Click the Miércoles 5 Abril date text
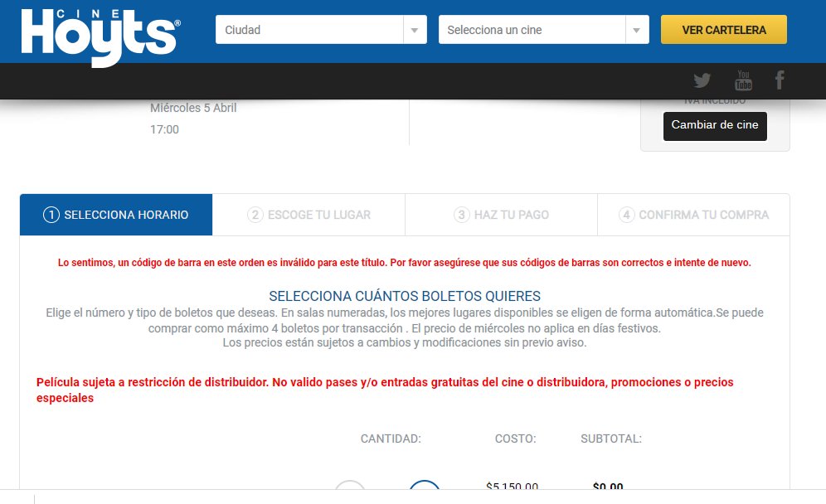This screenshot has height=504, width=826. (193, 108)
